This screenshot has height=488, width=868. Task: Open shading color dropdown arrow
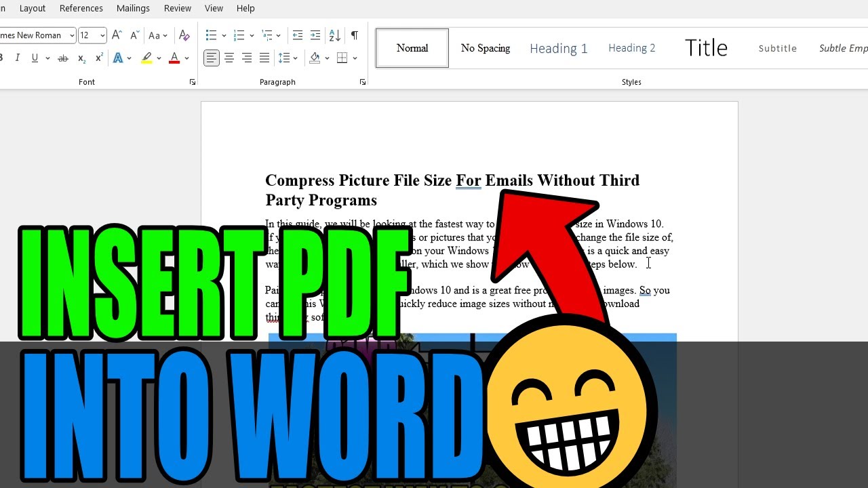[327, 58]
